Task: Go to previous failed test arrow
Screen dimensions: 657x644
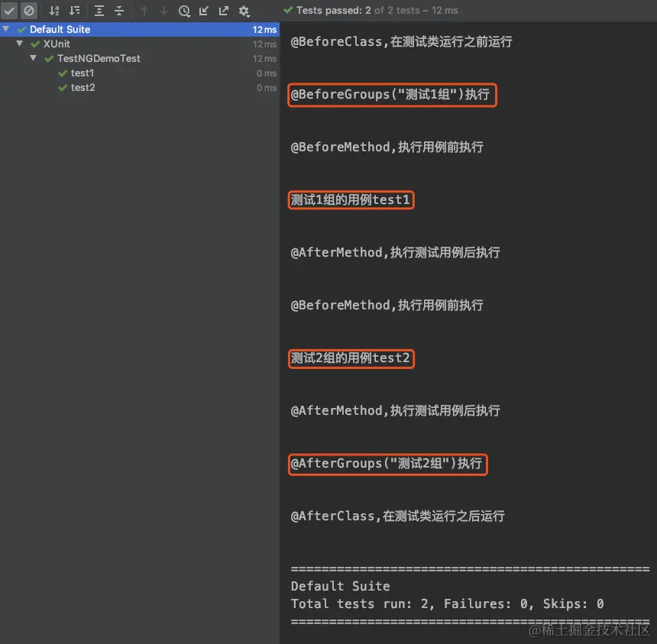Action: [x=144, y=11]
